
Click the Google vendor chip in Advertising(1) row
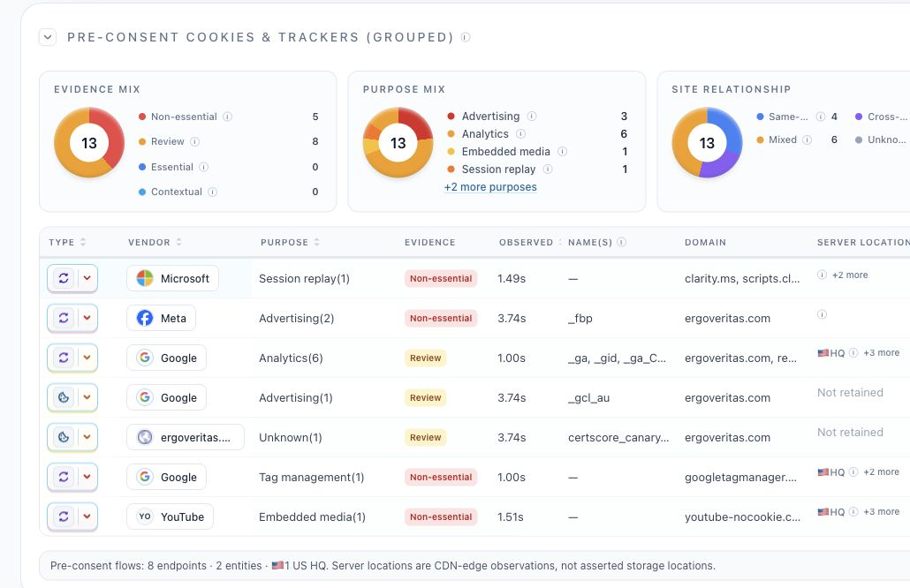(167, 397)
